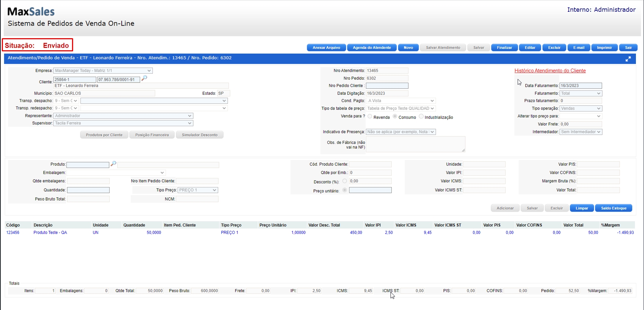Image resolution: width=644 pixels, height=310 pixels.
Task: Click the Editar button
Action: click(x=530, y=48)
